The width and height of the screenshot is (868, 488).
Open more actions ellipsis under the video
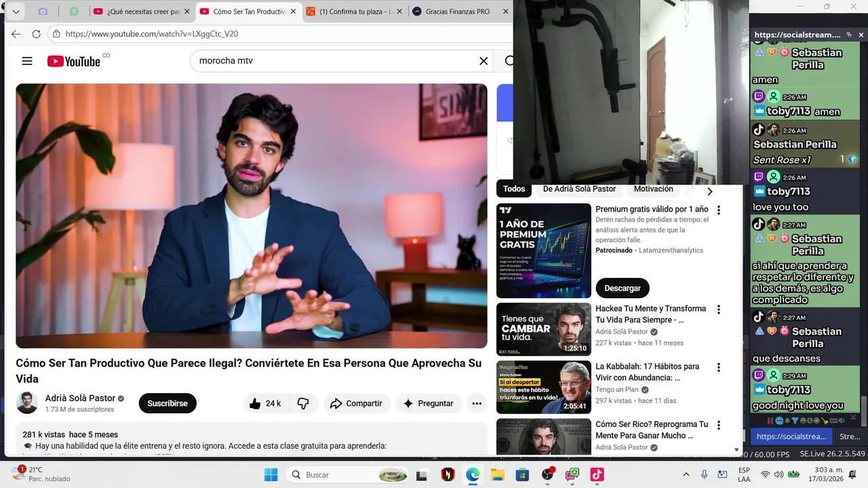(x=477, y=403)
